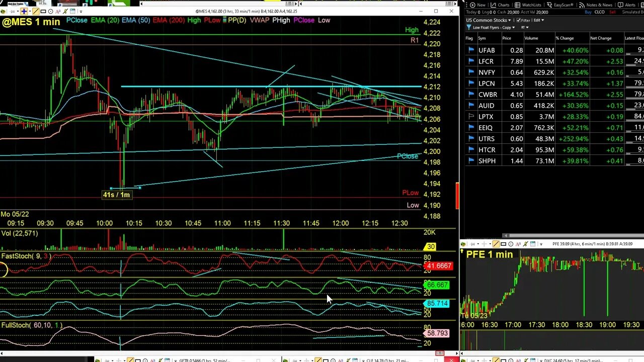This screenshot has height=362, width=644.
Task: Click VWAP indicator label on MES chart
Action: point(260,20)
